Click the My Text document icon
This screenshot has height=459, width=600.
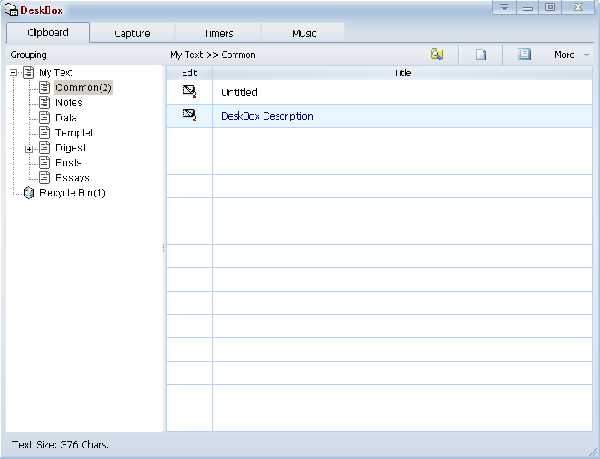(29, 72)
